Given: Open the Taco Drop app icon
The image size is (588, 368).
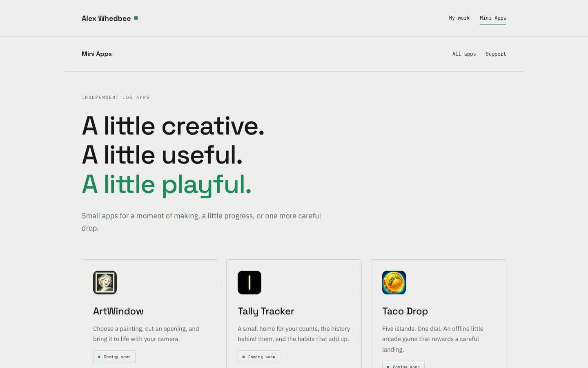Looking at the screenshot, I should click(x=394, y=283).
